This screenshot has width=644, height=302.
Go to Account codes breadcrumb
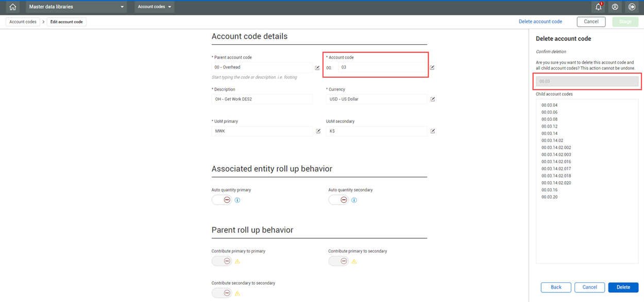(x=23, y=22)
